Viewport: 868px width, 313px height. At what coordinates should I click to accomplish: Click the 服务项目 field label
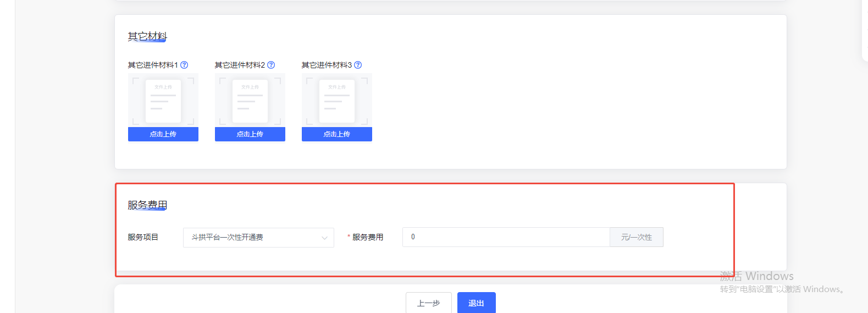(x=143, y=237)
